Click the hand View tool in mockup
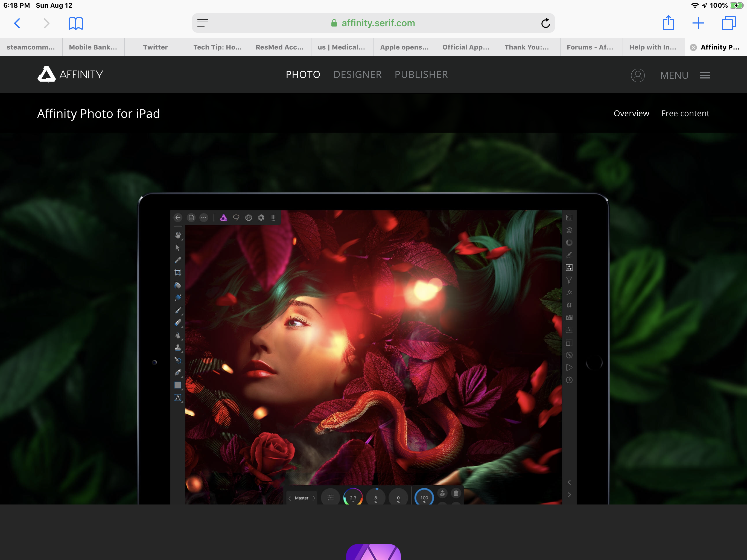The image size is (747, 560). tap(178, 235)
